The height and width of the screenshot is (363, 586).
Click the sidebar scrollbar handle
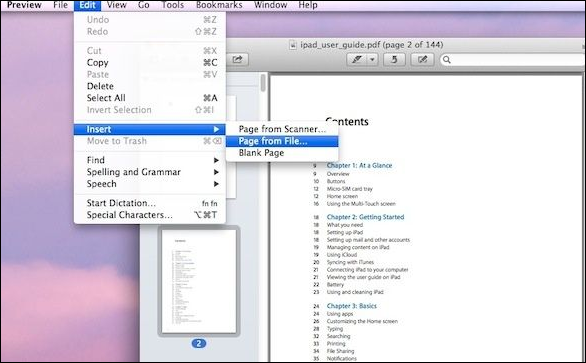click(x=263, y=83)
